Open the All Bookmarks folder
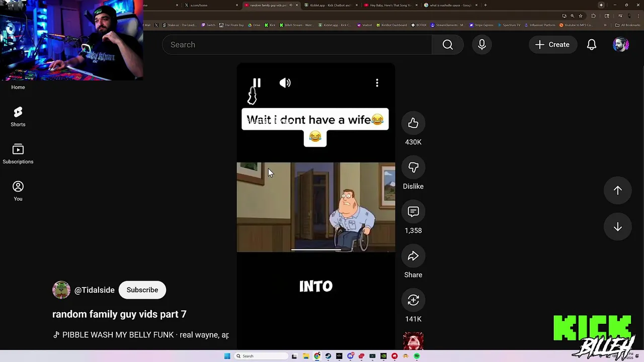 pyautogui.click(x=628, y=25)
